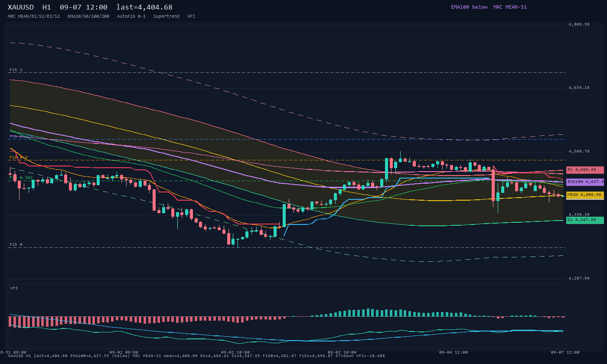Select the green S1 4,347.55 price tag
This screenshot has width=607, height=364.
585,220
